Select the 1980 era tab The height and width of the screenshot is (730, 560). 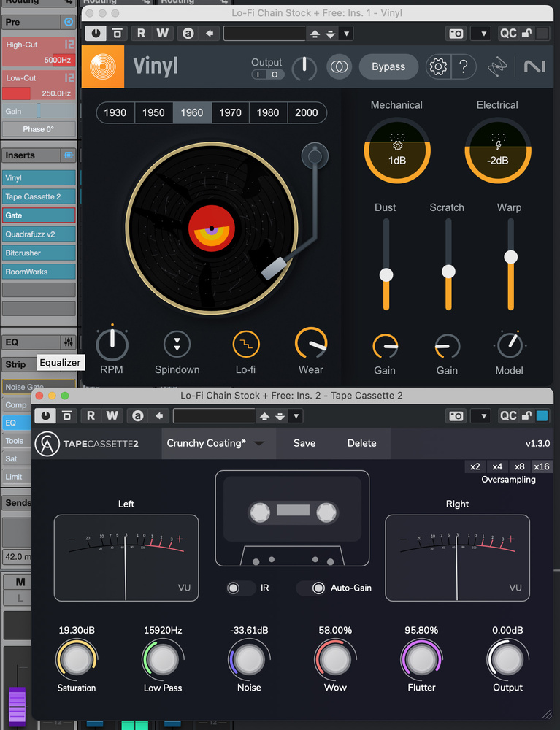point(268,112)
